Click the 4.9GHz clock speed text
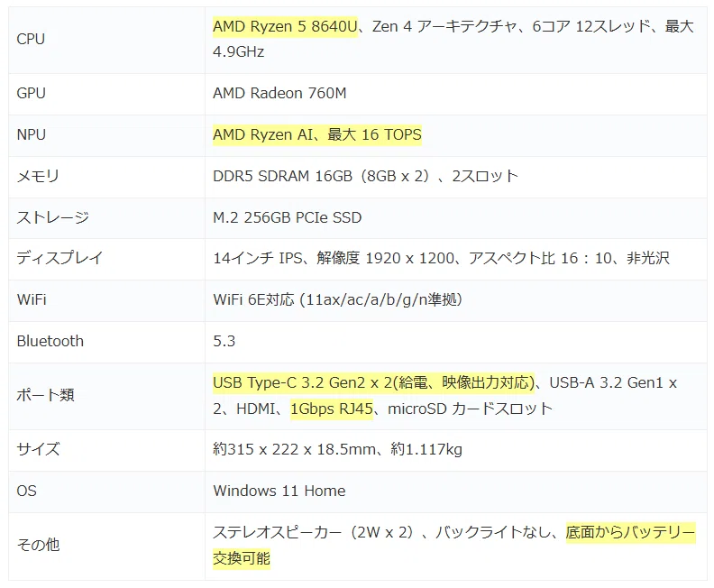This screenshot has width=714, height=588. pos(239,51)
